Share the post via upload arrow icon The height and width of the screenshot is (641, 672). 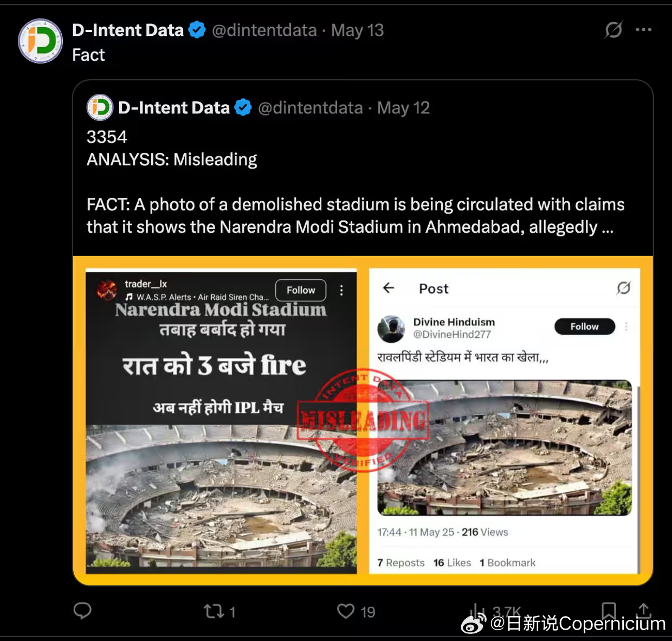click(x=643, y=611)
